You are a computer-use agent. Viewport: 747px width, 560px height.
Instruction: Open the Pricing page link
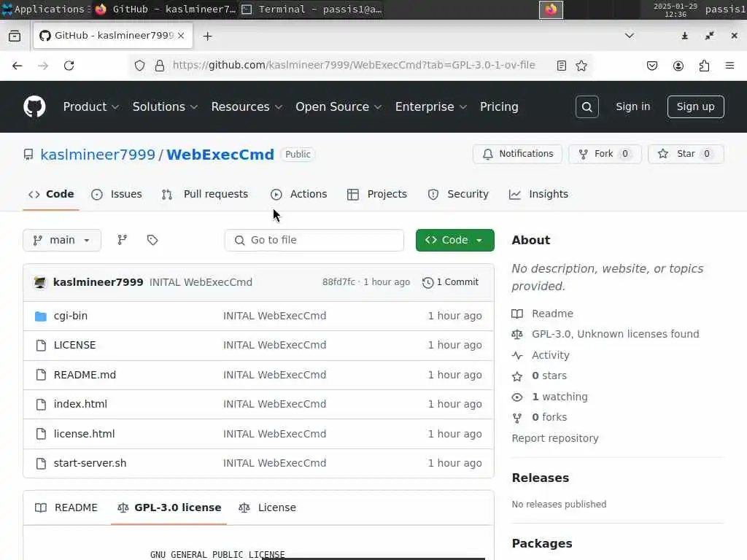pos(499,106)
